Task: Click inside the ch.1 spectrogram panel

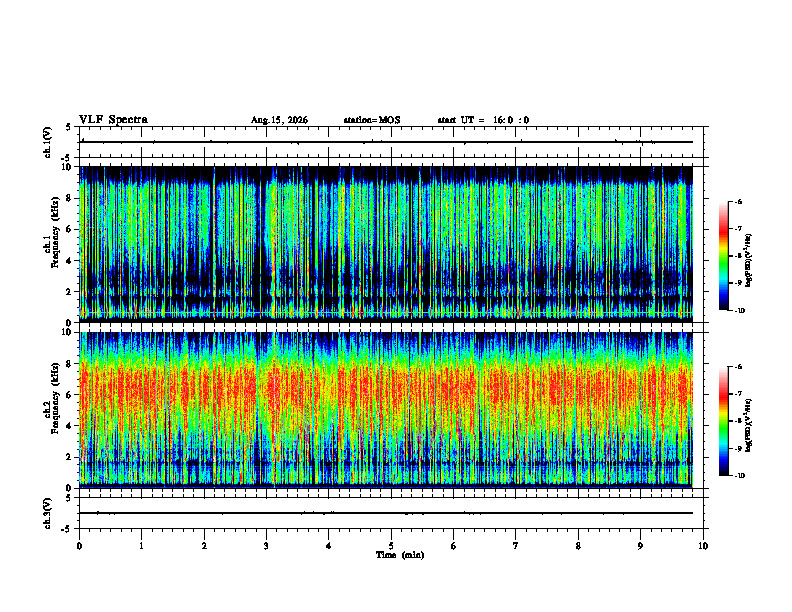Action: coord(386,244)
